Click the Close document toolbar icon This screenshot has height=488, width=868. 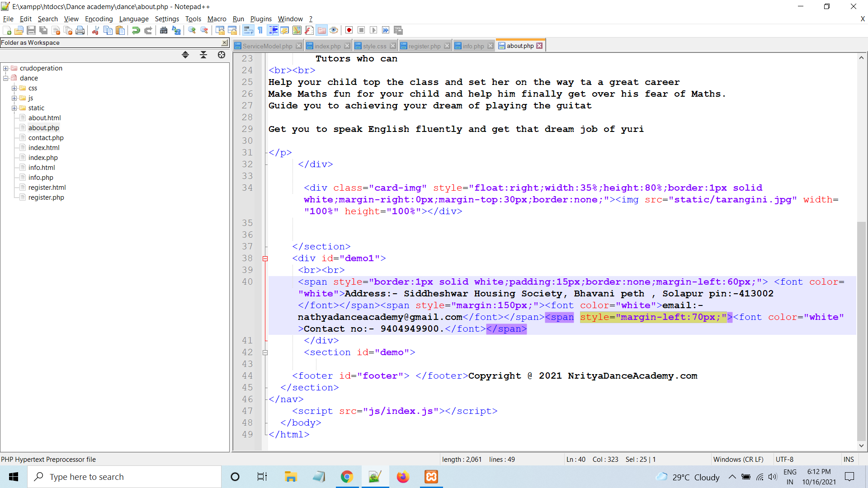(56, 30)
